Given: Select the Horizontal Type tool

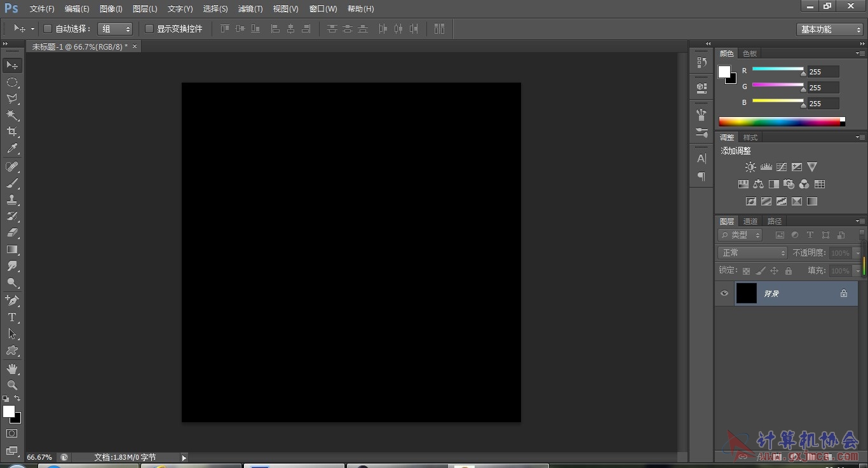Looking at the screenshot, I should pos(12,317).
